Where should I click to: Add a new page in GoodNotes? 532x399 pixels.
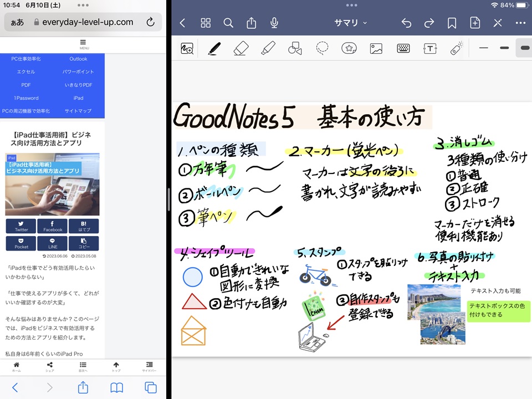tap(475, 23)
